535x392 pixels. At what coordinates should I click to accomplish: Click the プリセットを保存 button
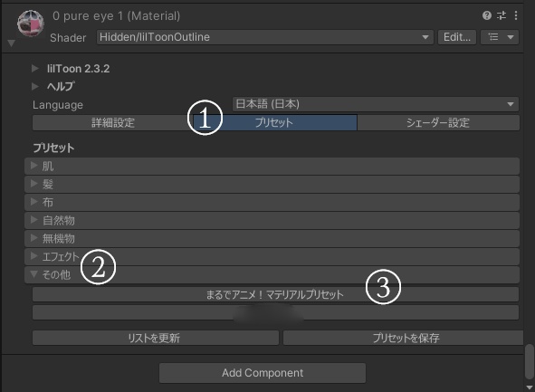pos(403,338)
